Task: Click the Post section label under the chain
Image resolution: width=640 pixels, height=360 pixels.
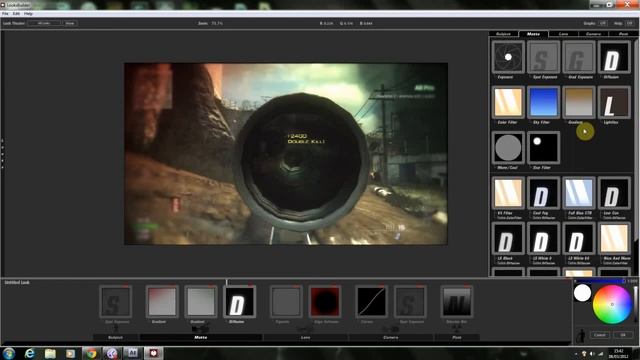Action: point(457,338)
